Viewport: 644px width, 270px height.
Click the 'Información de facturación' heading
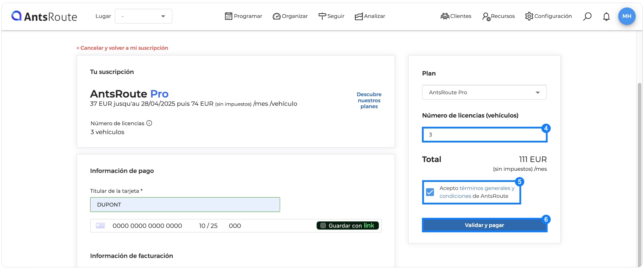tap(131, 256)
